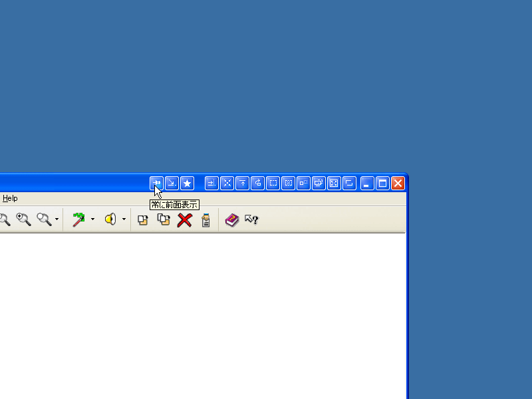Screen dimensions: 532x399
Task: Click the magic wand tool icon
Action: [x=78, y=219]
